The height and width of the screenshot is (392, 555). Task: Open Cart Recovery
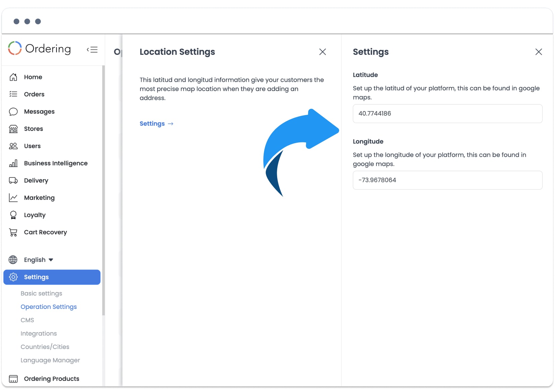pyautogui.click(x=45, y=232)
